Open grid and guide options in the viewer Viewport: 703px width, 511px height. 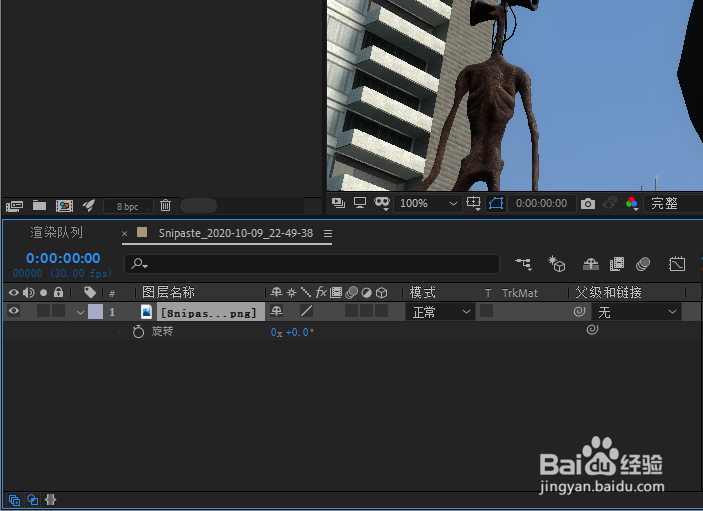473,204
